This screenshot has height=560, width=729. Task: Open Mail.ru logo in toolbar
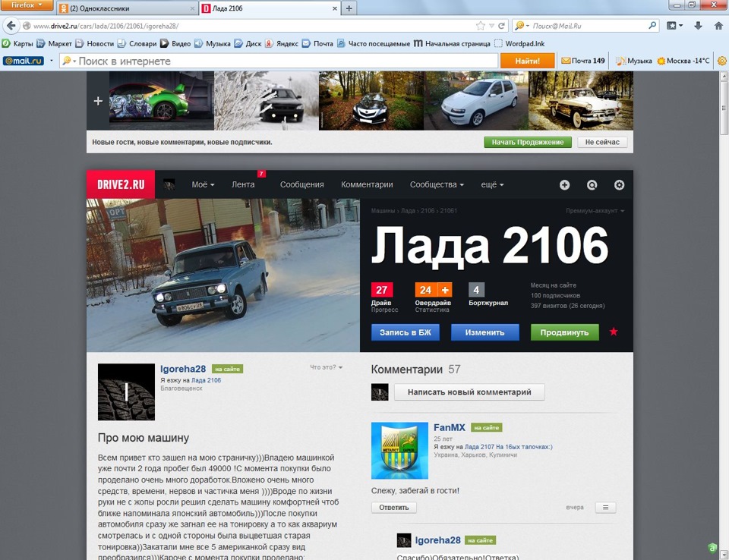point(24,61)
